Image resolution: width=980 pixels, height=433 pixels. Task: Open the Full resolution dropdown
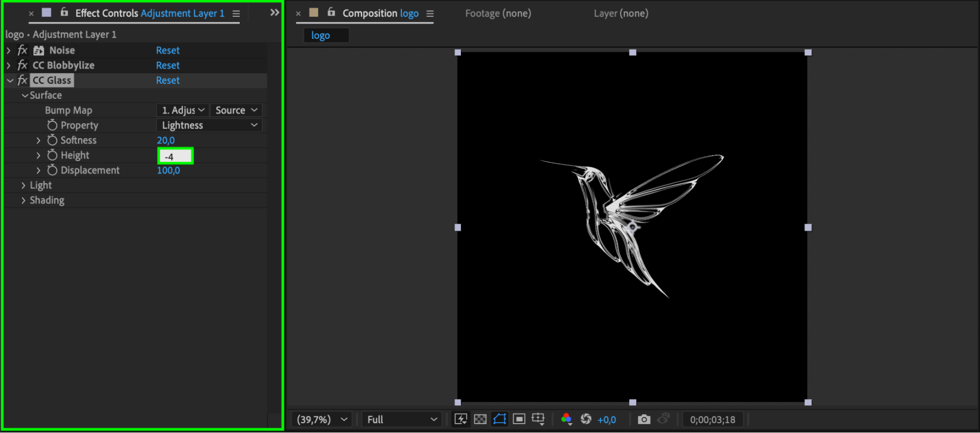coord(402,420)
